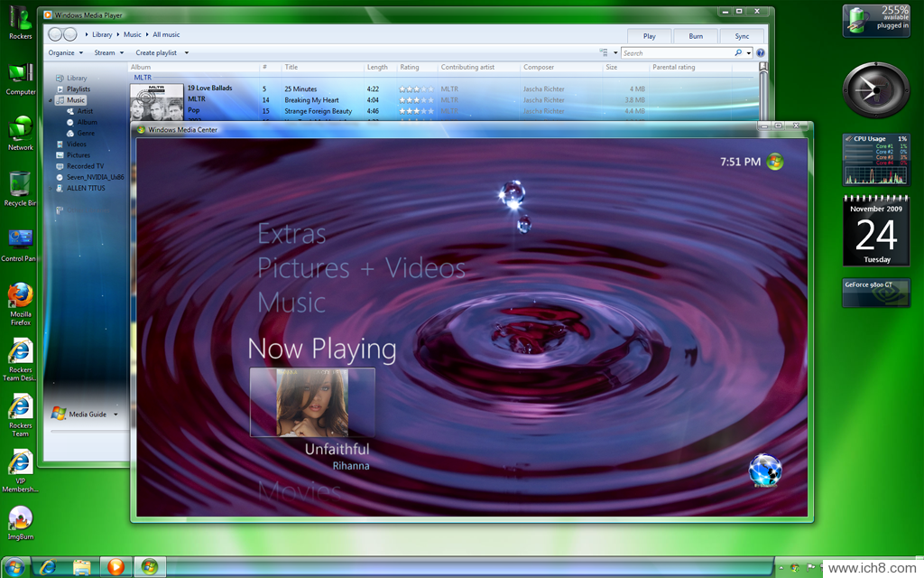Click the Create playlist button

pyautogui.click(x=156, y=53)
